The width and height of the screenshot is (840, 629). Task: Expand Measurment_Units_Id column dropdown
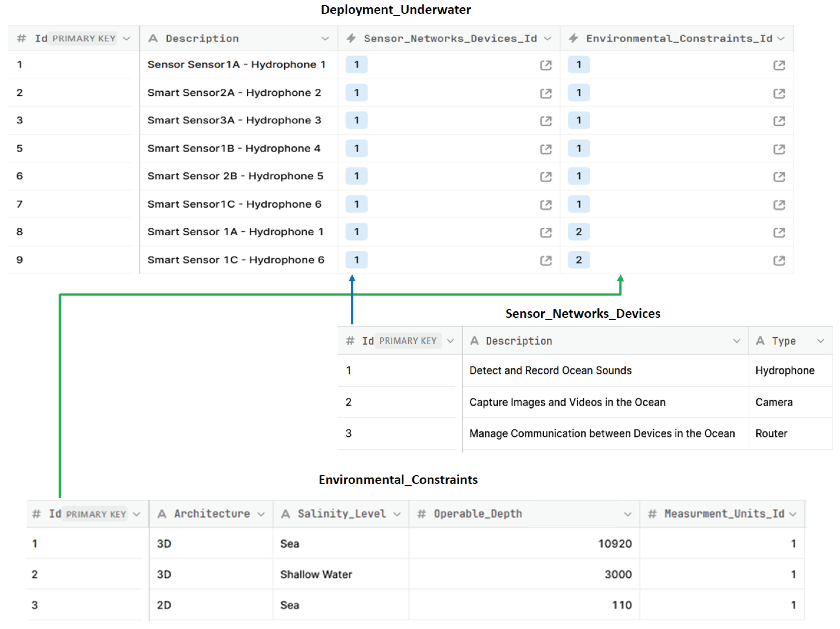(x=793, y=514)
